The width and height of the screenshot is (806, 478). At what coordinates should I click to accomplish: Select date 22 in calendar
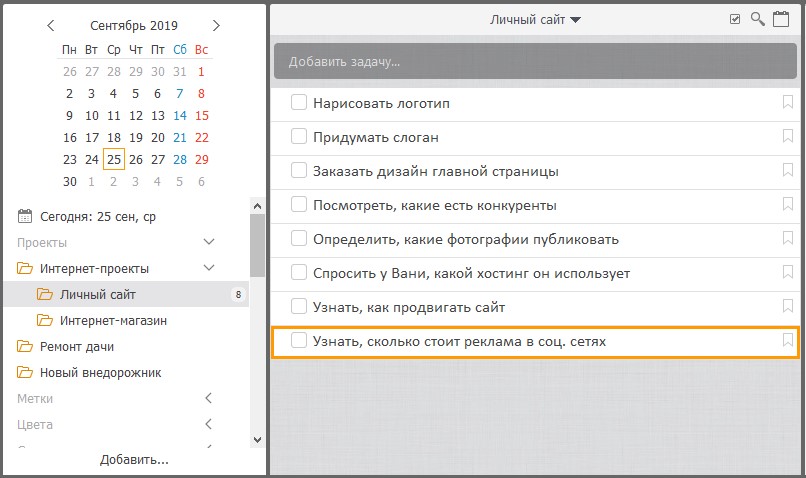point(202,138)
